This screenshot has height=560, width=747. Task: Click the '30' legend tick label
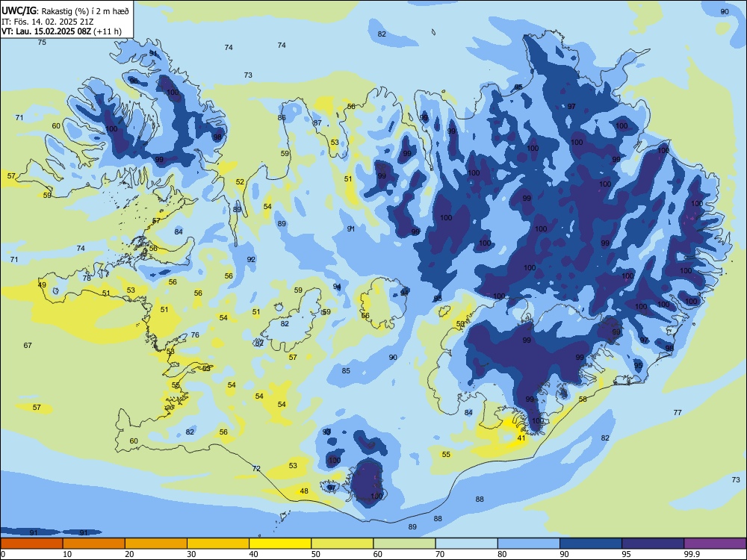(191, 554)
